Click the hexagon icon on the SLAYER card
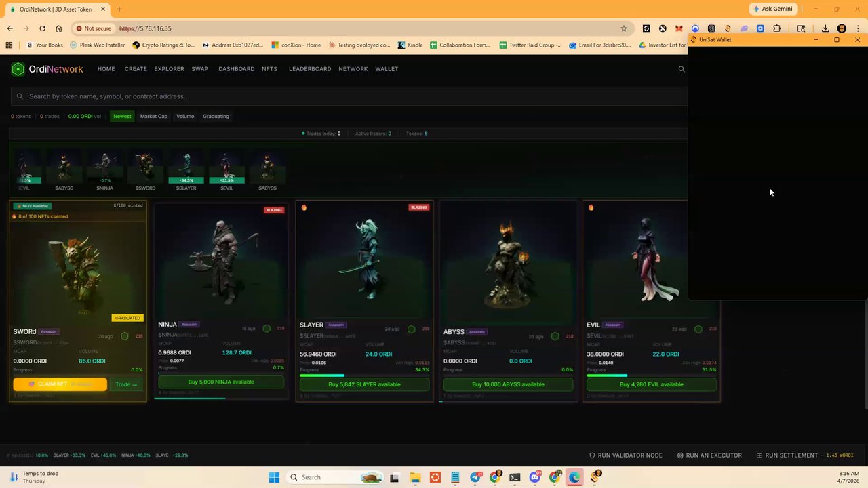The width and height of the screenshot is (868, 488). click(x=411, y=329)
